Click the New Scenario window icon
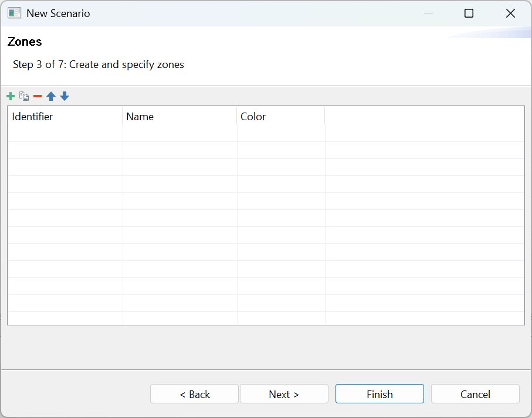532x418 pixels. tap(14, 13)
